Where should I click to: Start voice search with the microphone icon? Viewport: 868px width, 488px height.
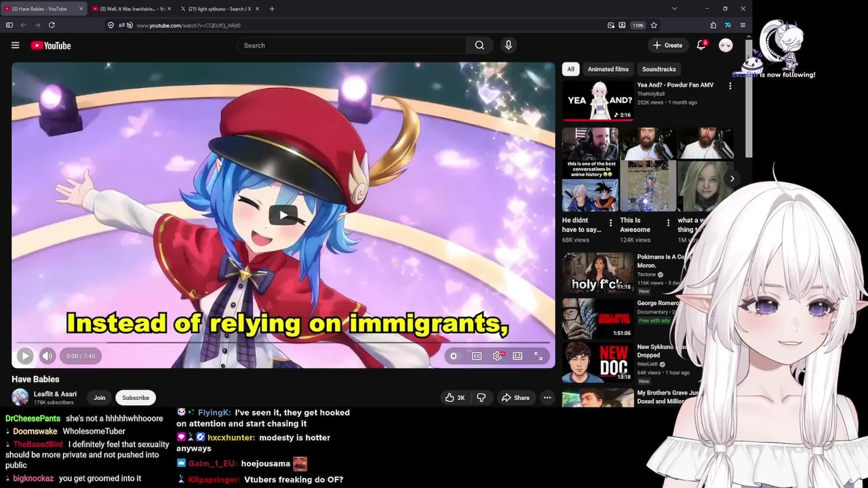(x=509, y=45)
